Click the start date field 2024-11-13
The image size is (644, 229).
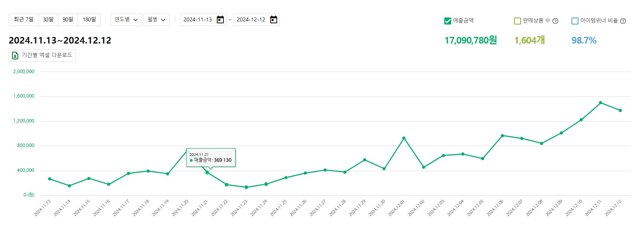pos(197,20)
